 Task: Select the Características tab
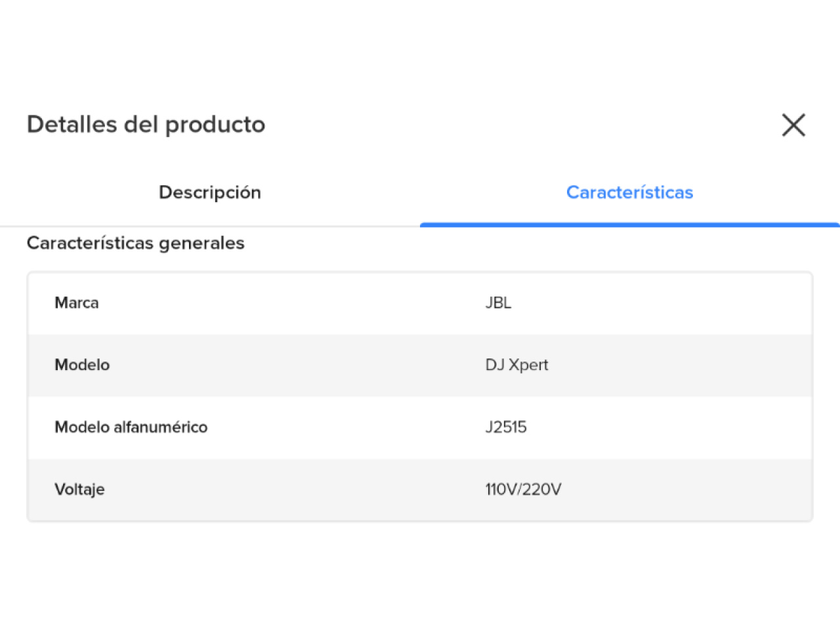[x=629, y=192]
